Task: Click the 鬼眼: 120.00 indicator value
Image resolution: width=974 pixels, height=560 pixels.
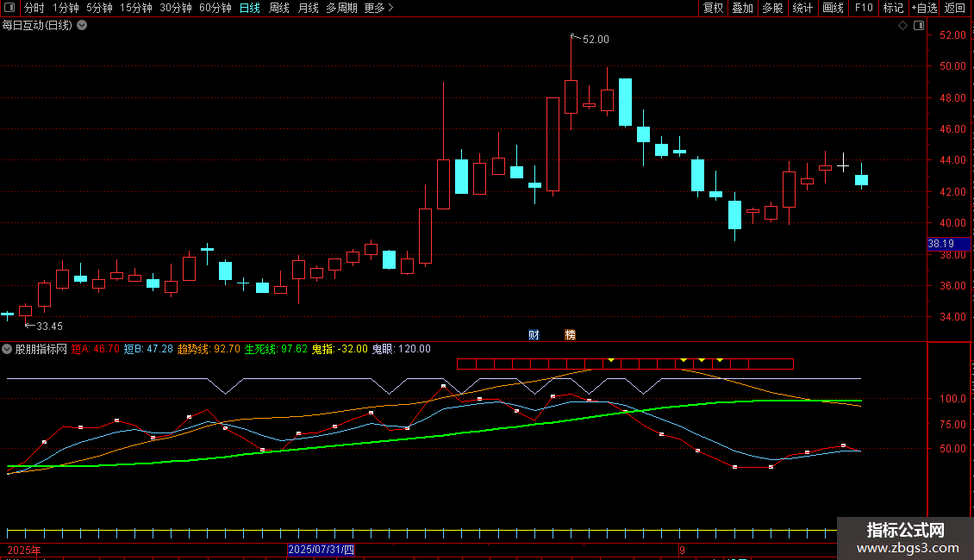Action: click(402, 349)
